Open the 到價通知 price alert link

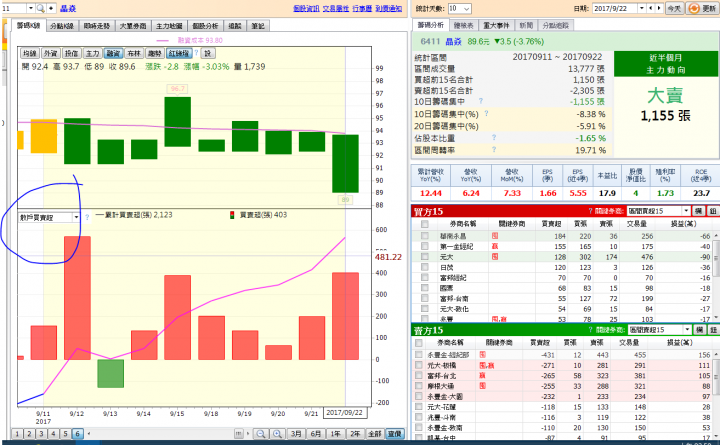coord(388,8)
